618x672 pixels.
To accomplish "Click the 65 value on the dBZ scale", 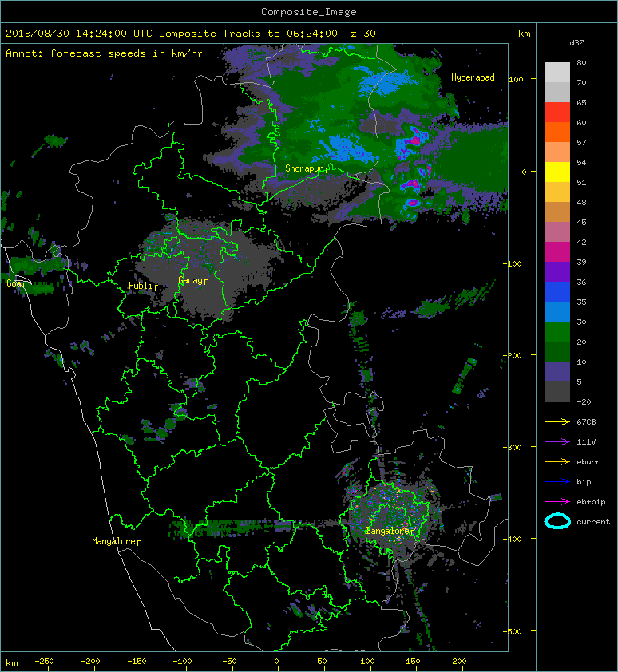I will (581, 102).
